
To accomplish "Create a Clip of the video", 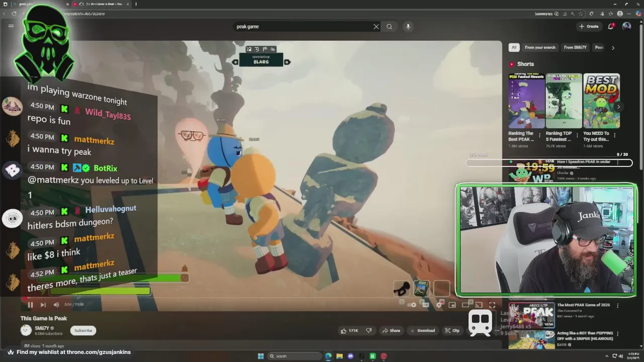I will coord(452,330).
